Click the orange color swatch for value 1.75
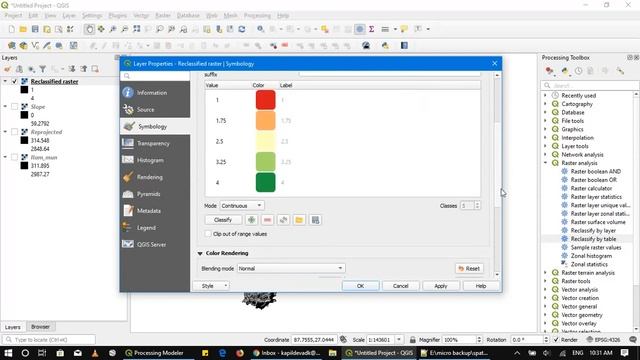The width and height of the screenshot is (640, 360). click(265, 121)
